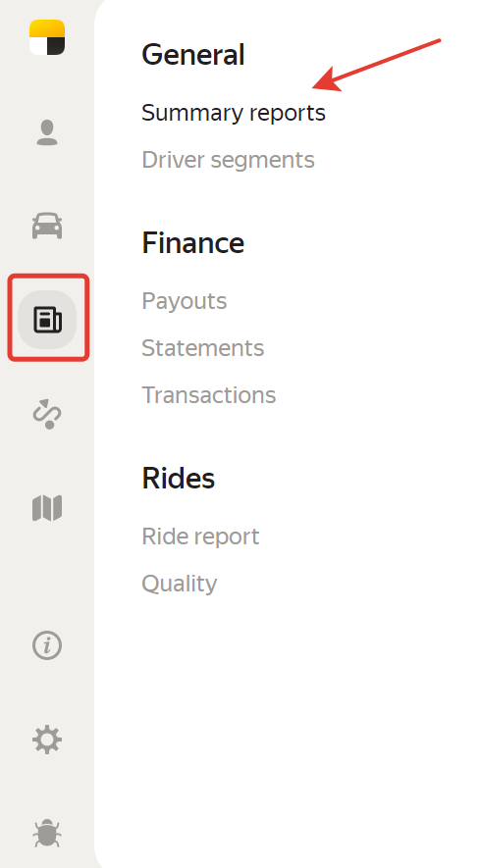Click the information icon in sidebar
Viewport: 481px width, 868px height.
point(47,645)
